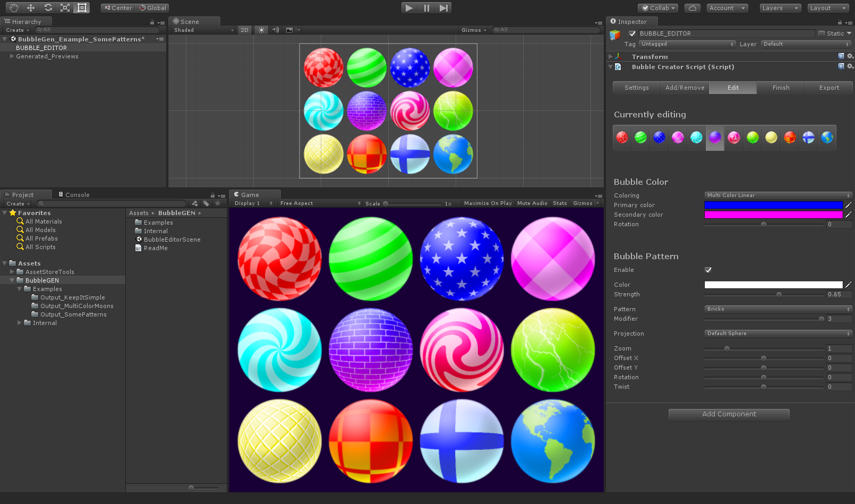Click the Add Component button
This screenshot has height=504, width=855.
[729, 414]
